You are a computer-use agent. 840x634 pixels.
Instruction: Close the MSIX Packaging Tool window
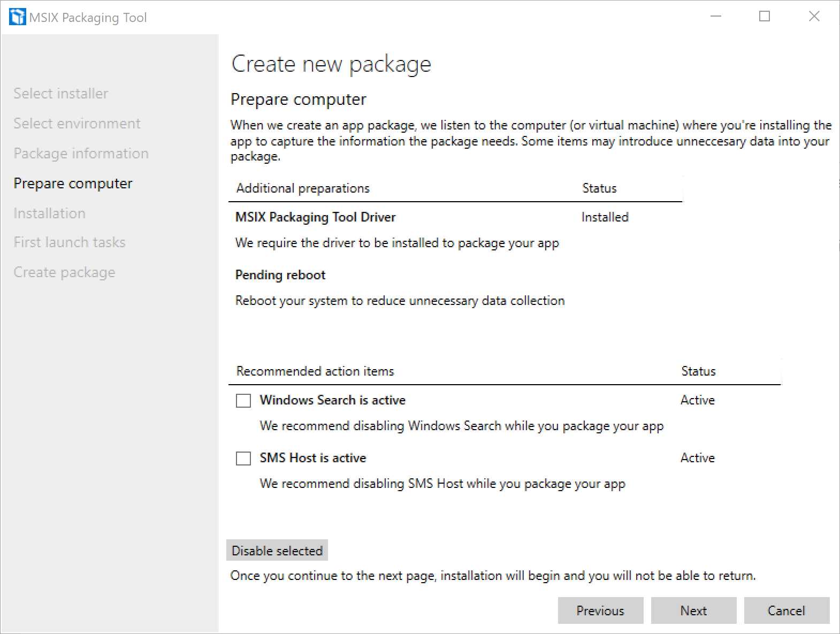coord(814,17)
